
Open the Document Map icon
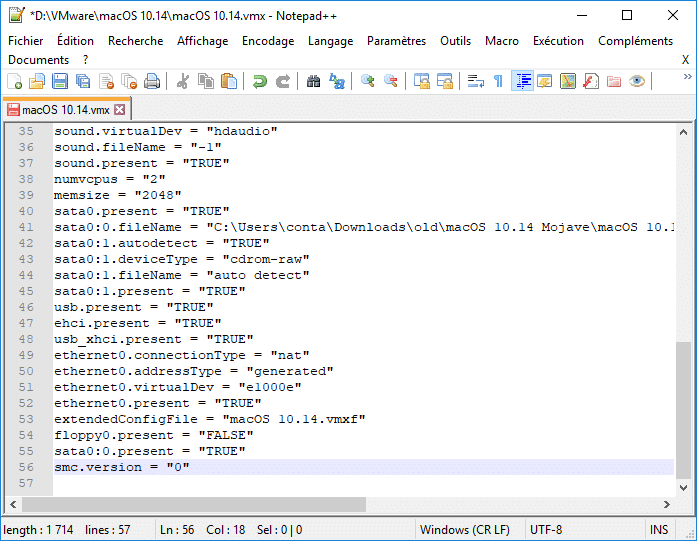click(x=568, y=81)
